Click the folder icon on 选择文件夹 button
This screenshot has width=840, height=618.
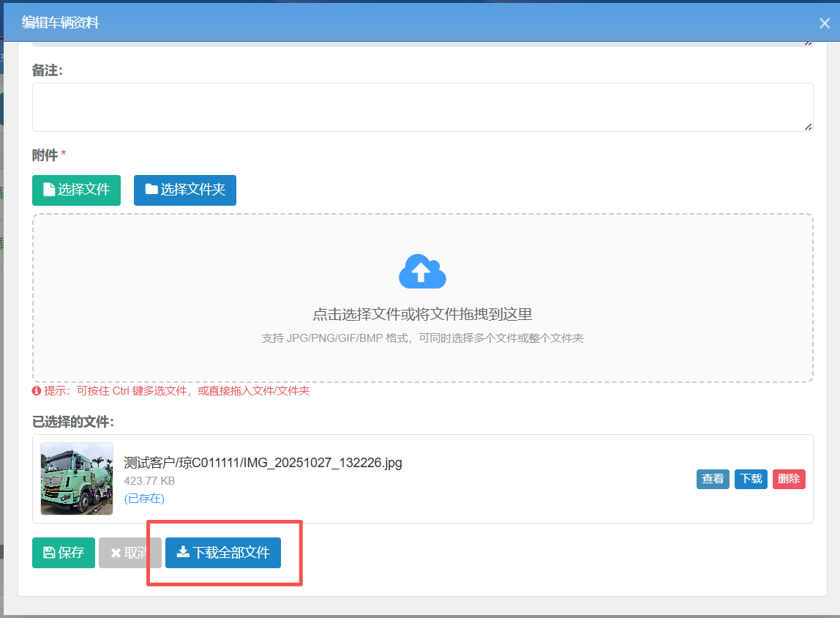pos(151,190)
